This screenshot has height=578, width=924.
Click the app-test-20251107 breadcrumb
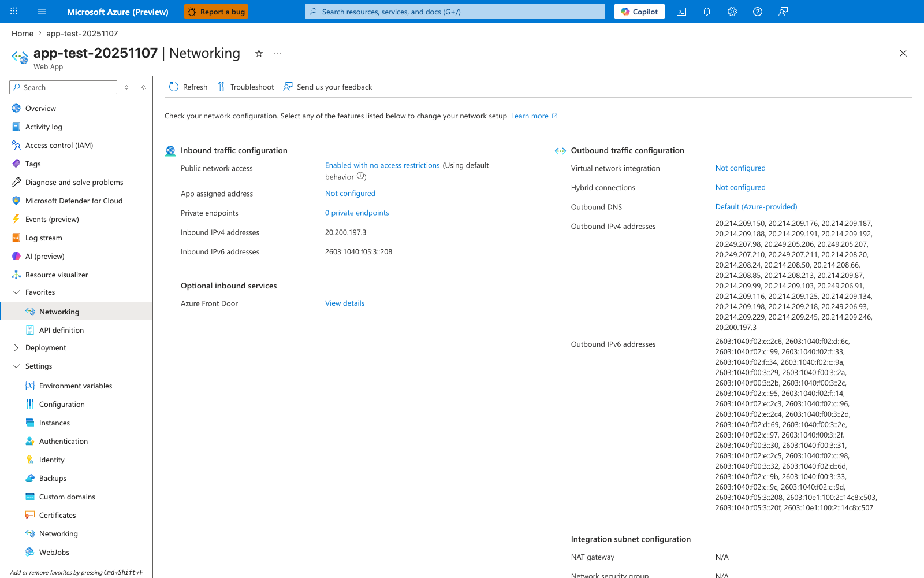[82, 34]
